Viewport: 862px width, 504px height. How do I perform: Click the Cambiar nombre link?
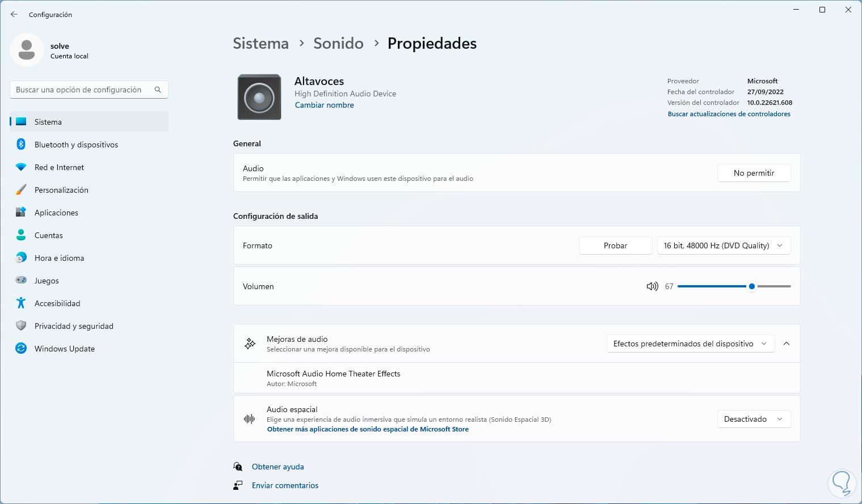click(324, 105)
